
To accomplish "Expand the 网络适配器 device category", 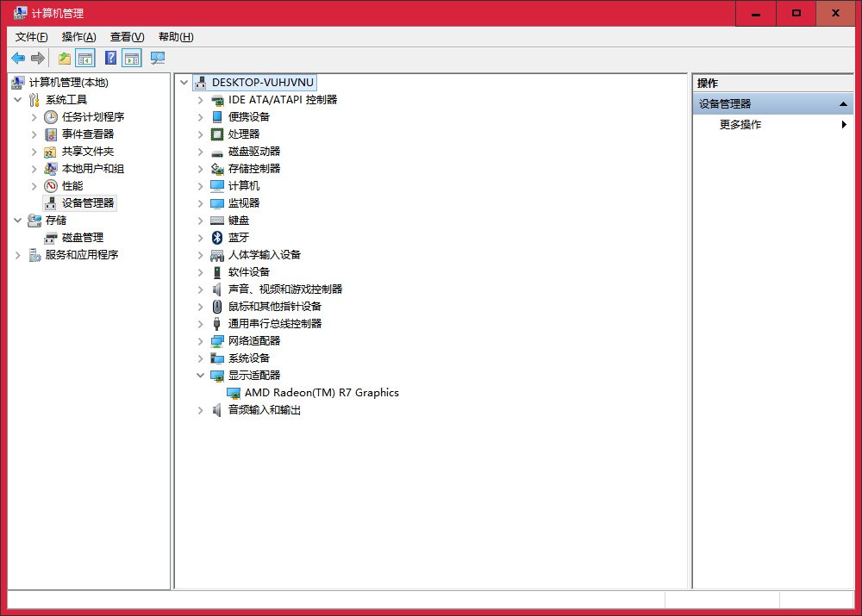I will (200, 341).
